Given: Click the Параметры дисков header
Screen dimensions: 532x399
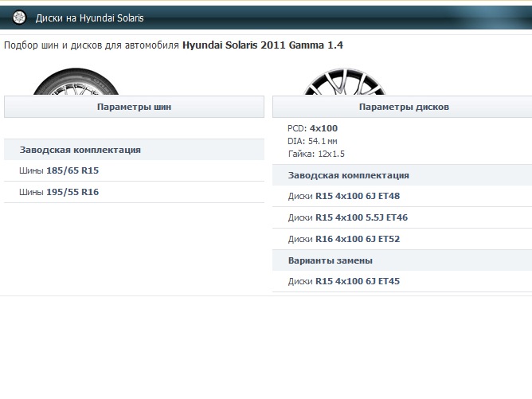Looking at the screenshot, I should (x=404, y=107).
